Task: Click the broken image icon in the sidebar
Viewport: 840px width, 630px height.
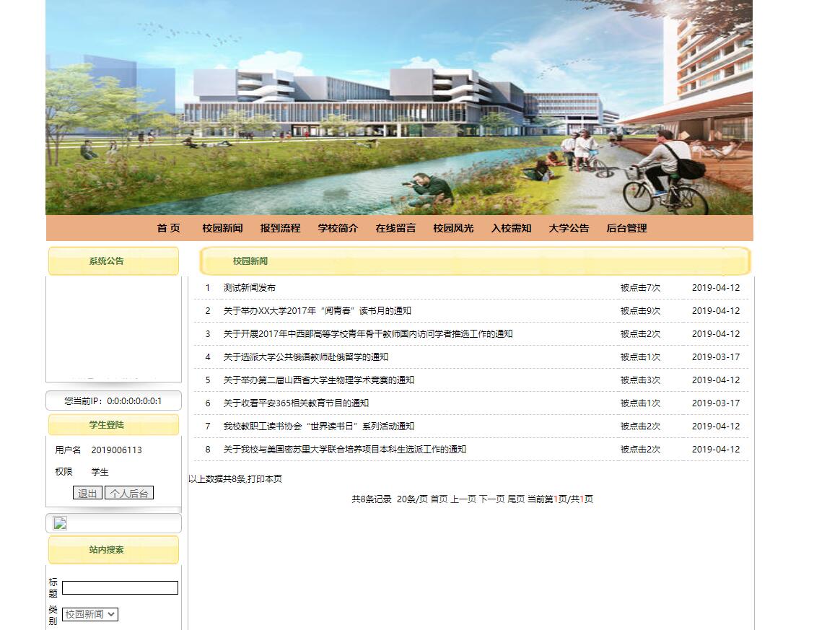Action: [60, 523]
